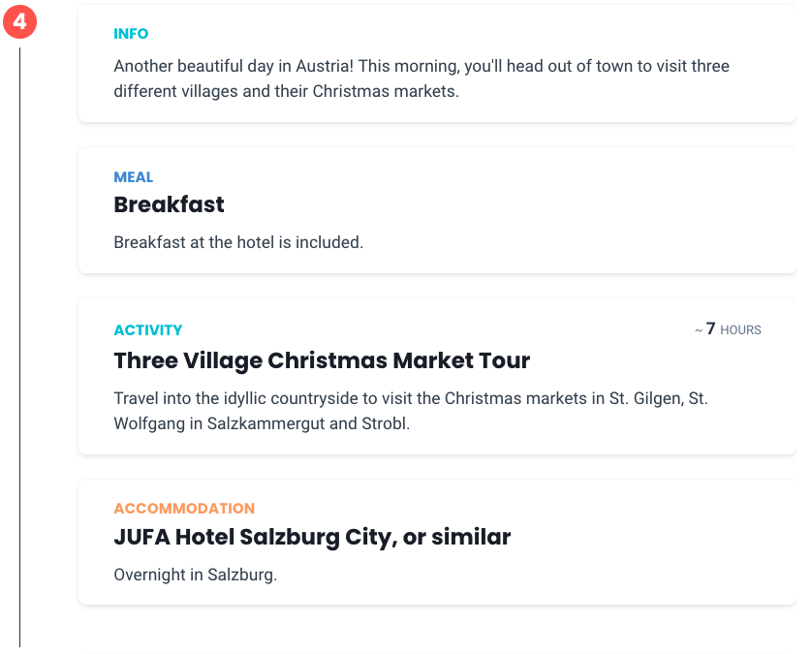Click the red day 4 badge
Image resolution: width=812 pixels, height=654 pixels.
click(x=19, y=21)
